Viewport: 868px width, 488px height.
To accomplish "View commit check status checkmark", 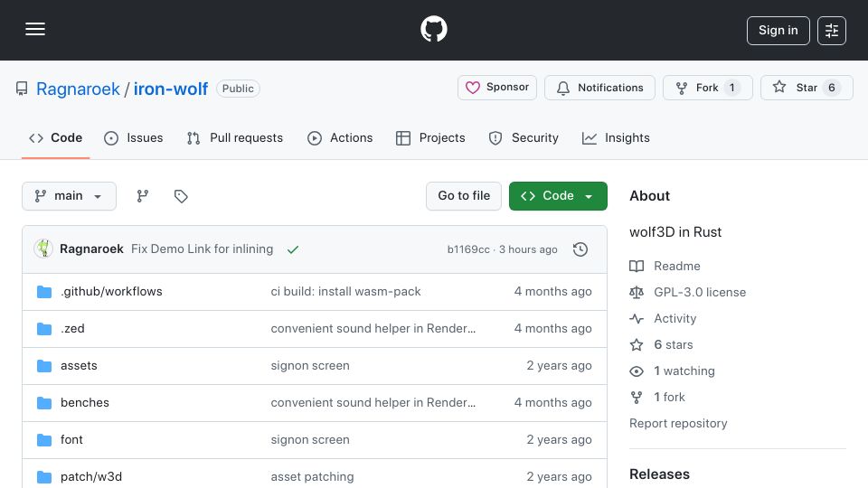I will (x=293, y=249).
